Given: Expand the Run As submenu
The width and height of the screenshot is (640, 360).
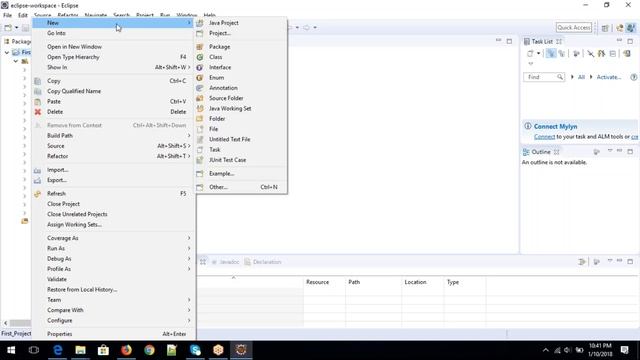Looking at the screenshot, I should (x=113, y=248).
